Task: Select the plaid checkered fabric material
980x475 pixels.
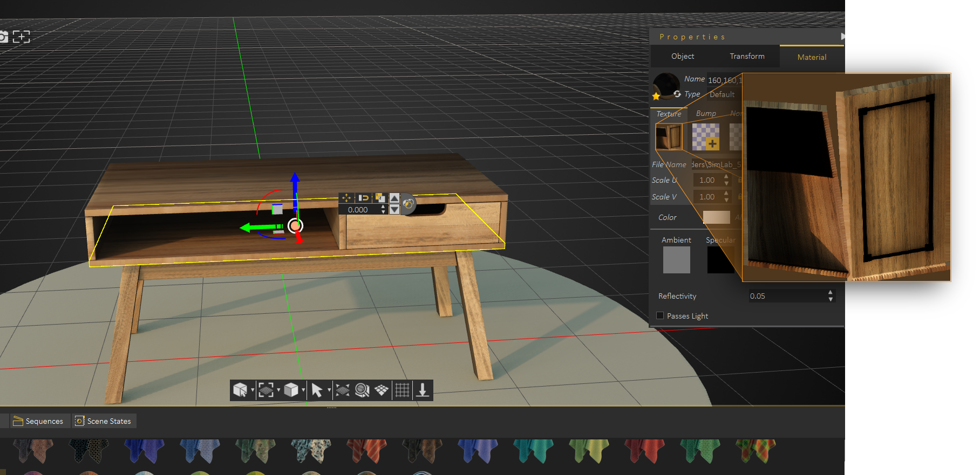Action: click(x=756, y=451)
